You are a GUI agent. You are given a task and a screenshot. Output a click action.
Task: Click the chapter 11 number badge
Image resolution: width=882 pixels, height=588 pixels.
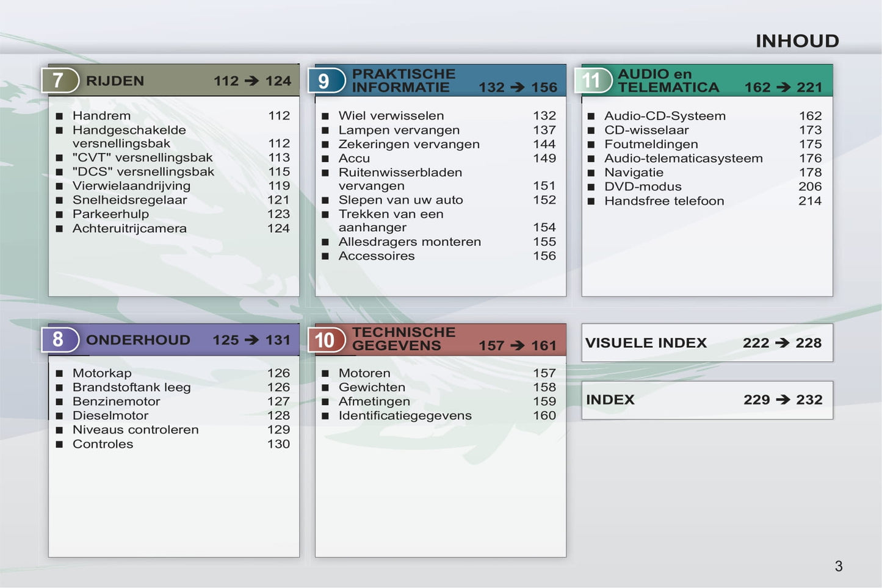(x=592, y=81)
